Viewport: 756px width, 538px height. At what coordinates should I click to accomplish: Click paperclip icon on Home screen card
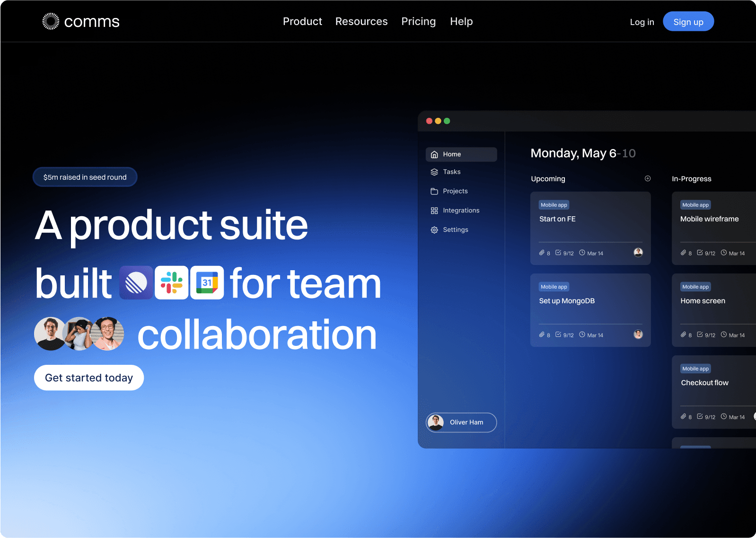click(683, 335)
